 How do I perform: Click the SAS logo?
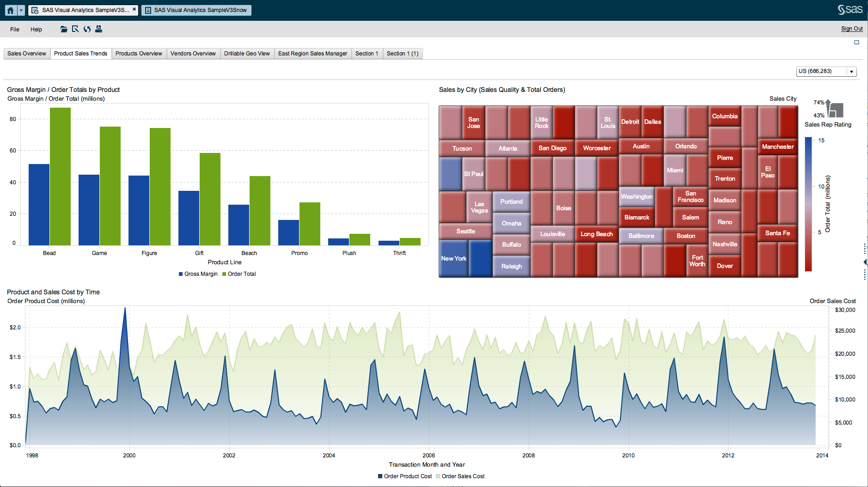point(850,9)
